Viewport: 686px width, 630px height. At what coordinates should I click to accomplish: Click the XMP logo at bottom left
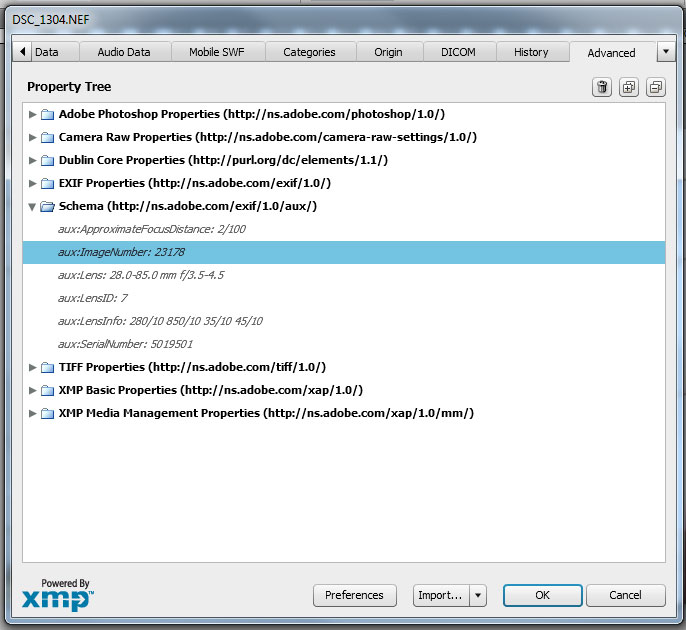pos(58,597)
